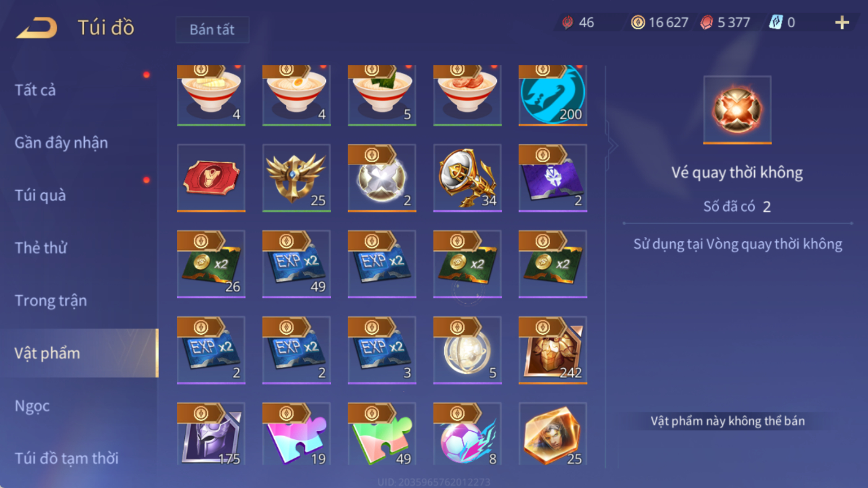The image size is (868, 488).
Task: Select the purple helmet item with 175
Action: click(x=211, y=434)
